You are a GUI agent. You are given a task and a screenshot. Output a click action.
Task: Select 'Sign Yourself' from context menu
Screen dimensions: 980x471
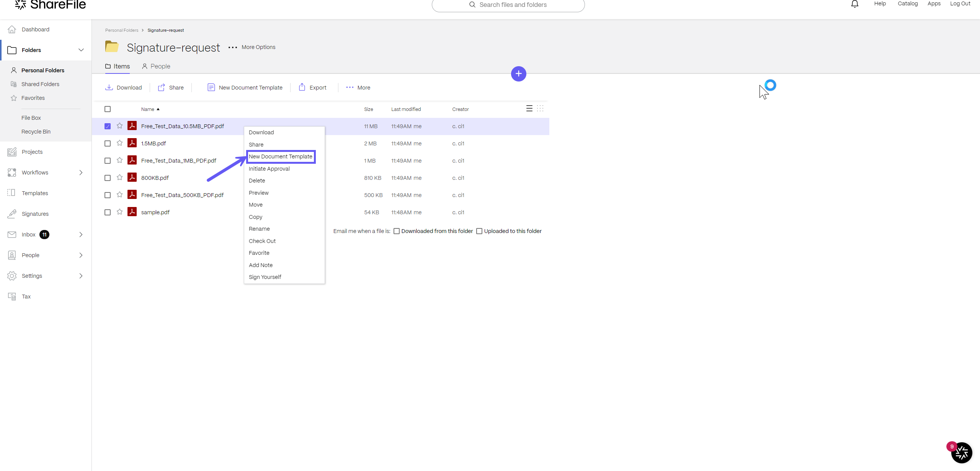click(x=265, y=277)
